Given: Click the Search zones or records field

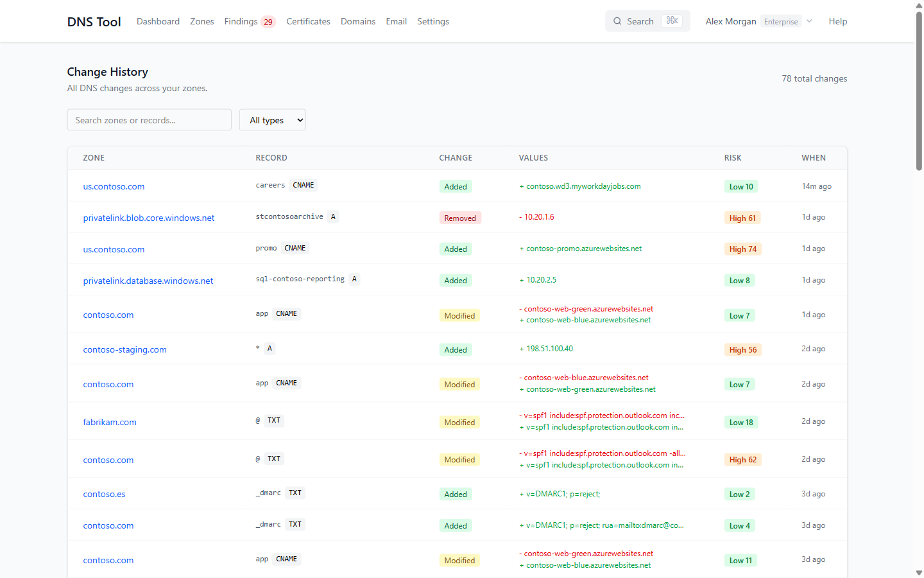Looking at the screenshot, I should tap(150, 120).
